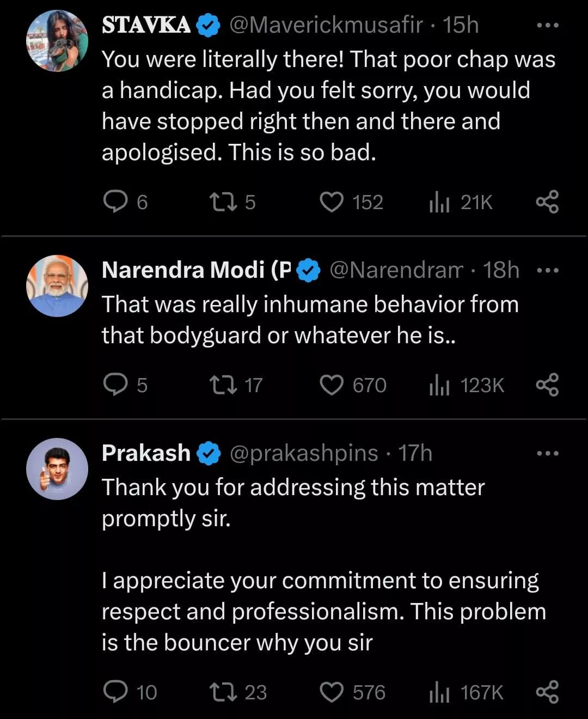This screenshot has height=719, width=588.
Task: Open more options on Prakash's tweet
Action: point(547,453)
